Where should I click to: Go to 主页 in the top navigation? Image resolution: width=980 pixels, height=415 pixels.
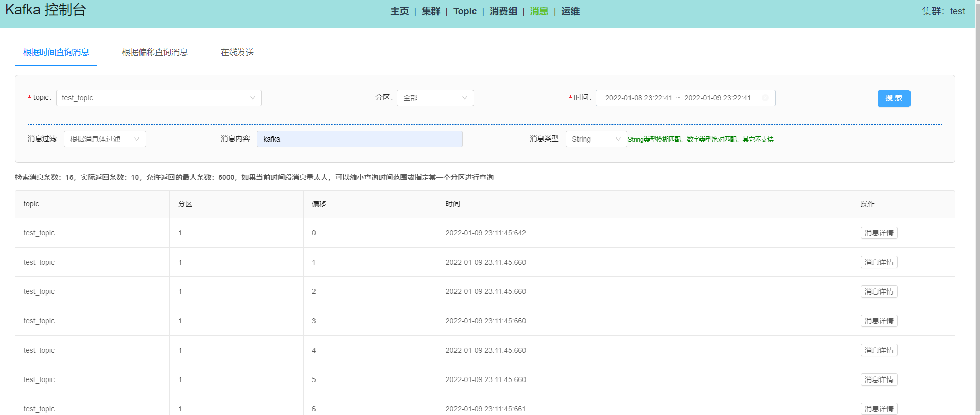399,11
